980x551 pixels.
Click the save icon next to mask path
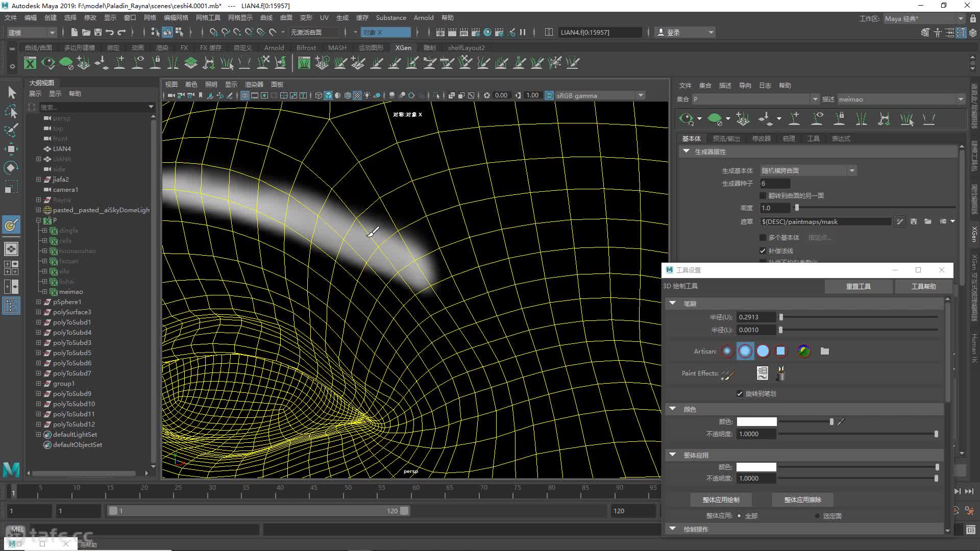click(x=914, y=221)
